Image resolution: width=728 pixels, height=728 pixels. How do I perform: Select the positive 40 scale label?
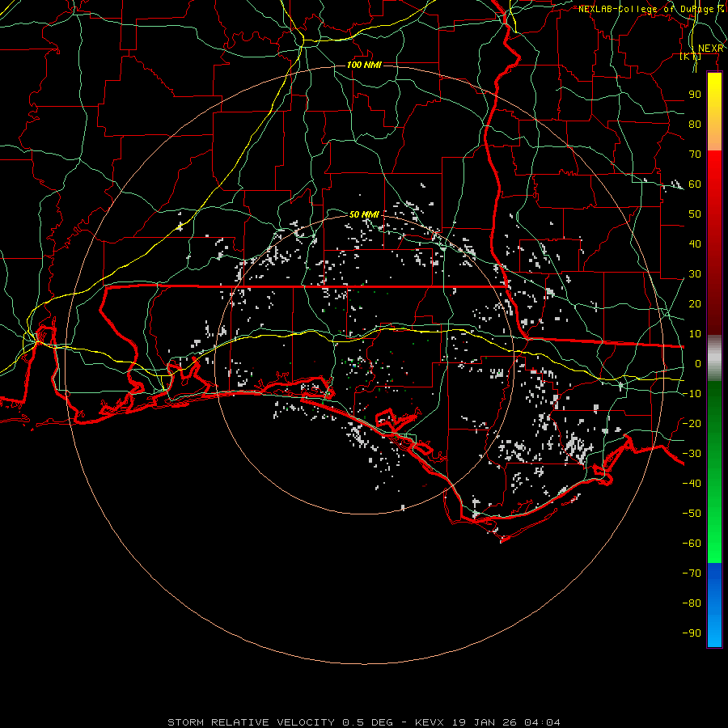695,244
